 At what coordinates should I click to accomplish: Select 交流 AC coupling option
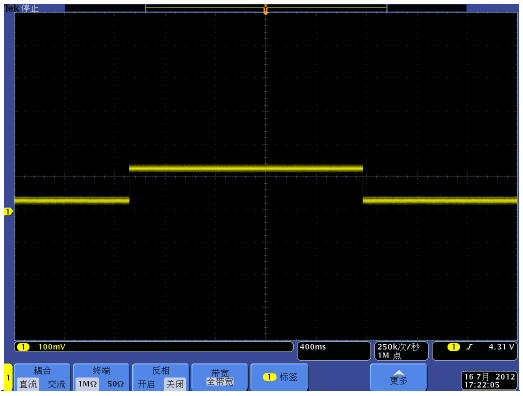(56, 384)
